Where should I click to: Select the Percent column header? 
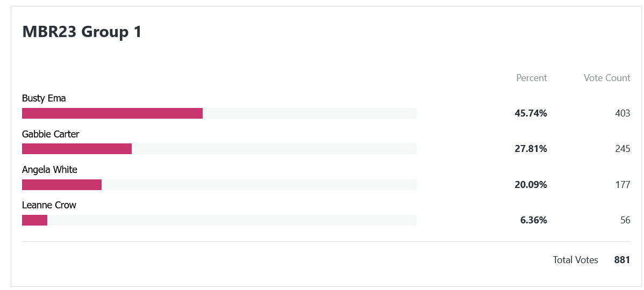click(532, 78)
